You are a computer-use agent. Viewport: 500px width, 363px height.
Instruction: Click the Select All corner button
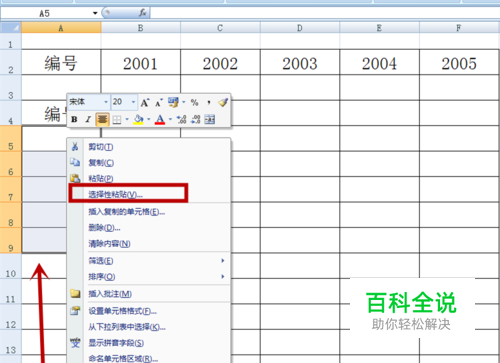pos(11,28)
